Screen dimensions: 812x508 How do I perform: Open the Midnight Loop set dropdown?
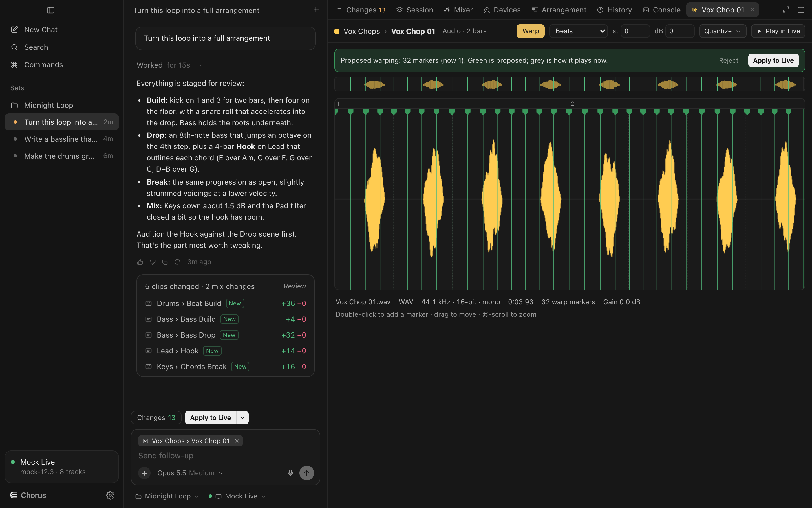click(x=167, y=496)
